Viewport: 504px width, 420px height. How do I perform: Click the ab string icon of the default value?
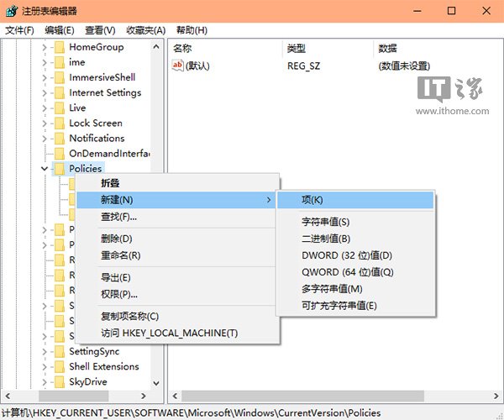coord(178,66)
